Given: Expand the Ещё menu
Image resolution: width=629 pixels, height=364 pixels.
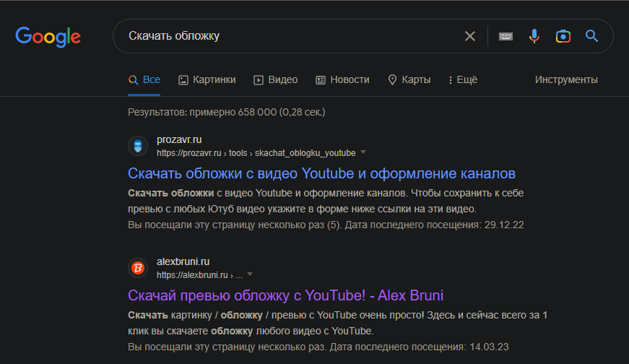Looking at the screenshot, I should tap(463, 80).
